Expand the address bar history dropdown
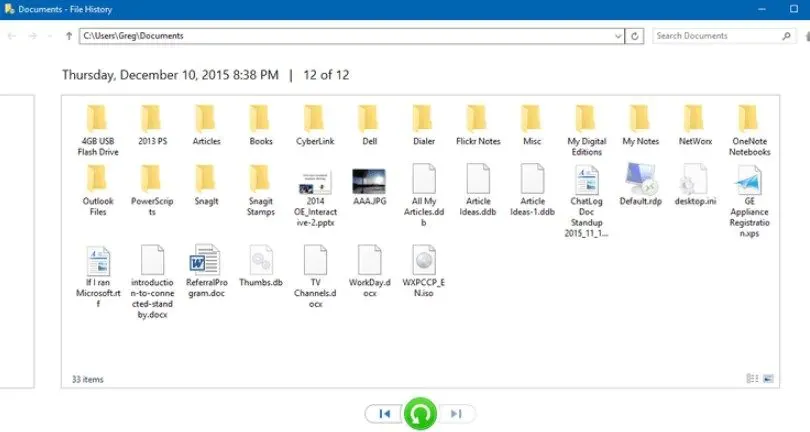Image resolution: width=810 pixels, height=432 pixels. [x=617, y=36]
